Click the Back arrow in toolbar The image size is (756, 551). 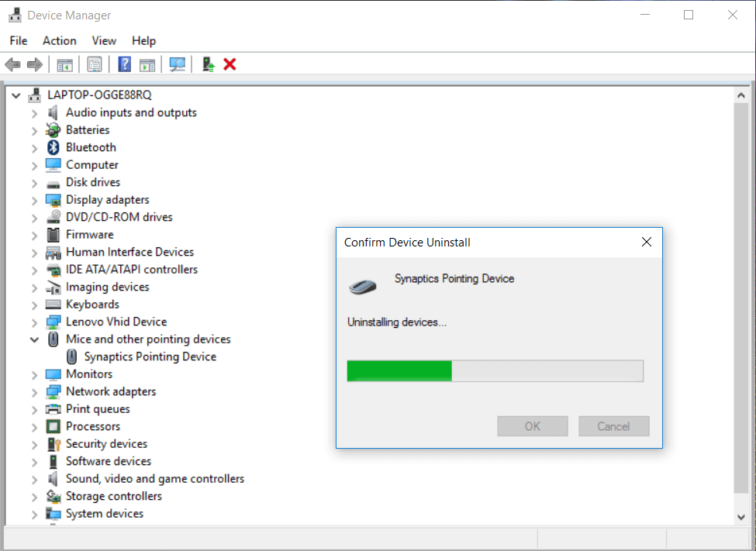point(12,64)
